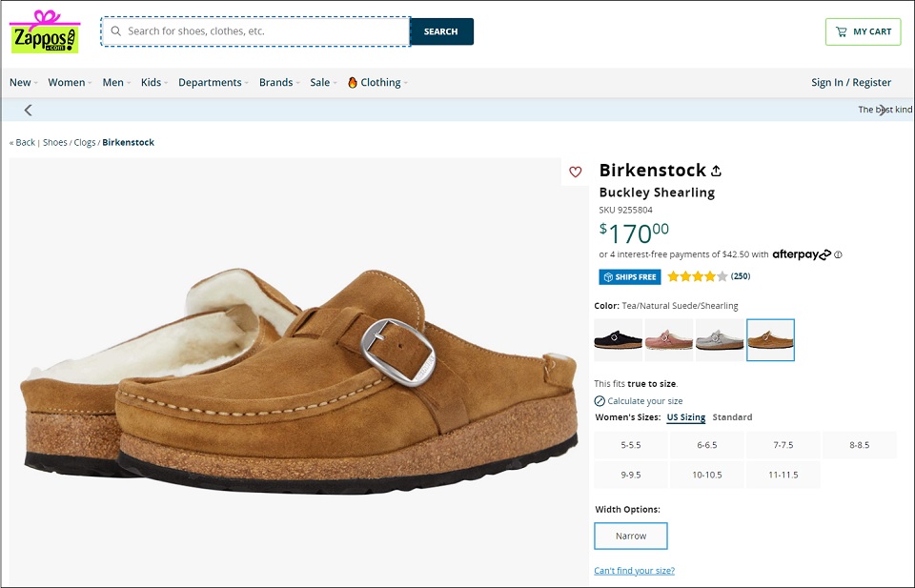Click the Afterpay info icon

(x=838, y=255)
